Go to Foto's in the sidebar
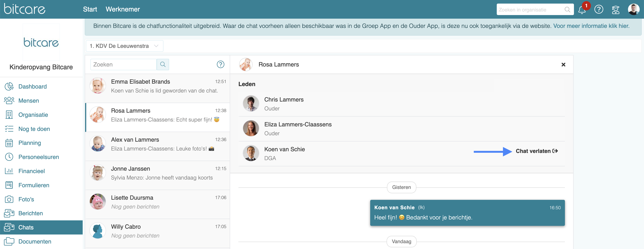 point(26,199)
